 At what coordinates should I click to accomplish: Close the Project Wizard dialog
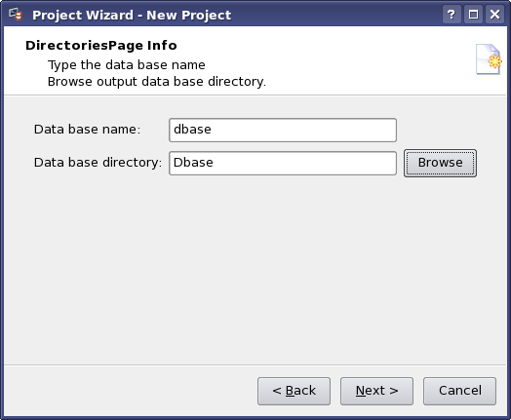pyautogui.click(x=495, y=15)
